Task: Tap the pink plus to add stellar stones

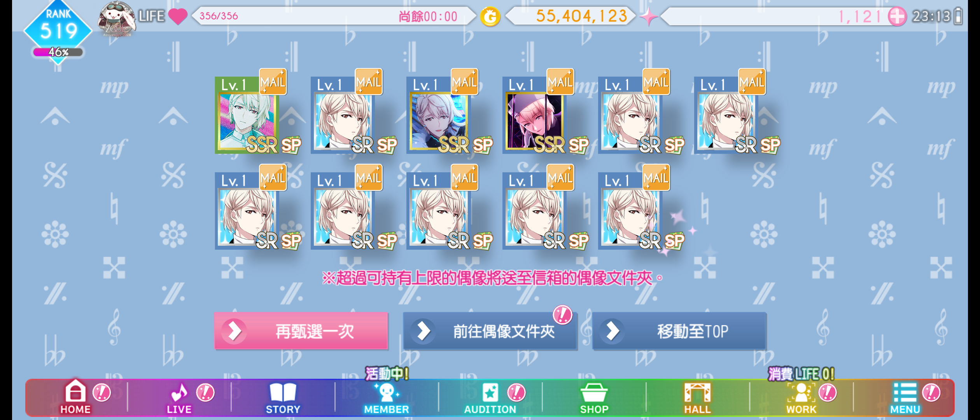Action: point(897,16)
